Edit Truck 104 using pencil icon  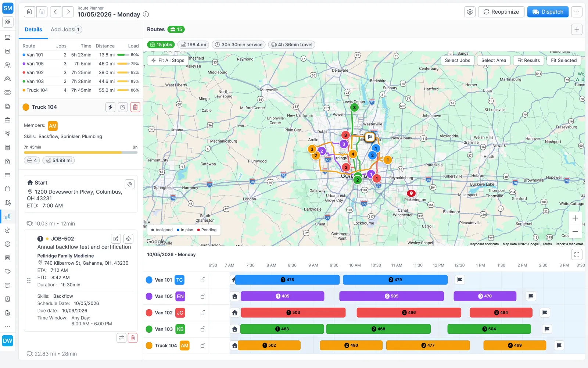point(123,107)
